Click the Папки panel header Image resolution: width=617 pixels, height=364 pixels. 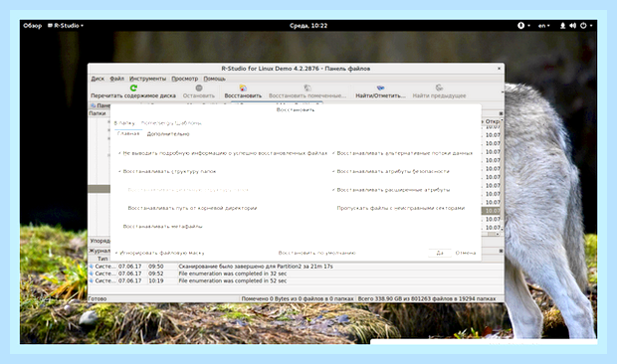point(98,113)
